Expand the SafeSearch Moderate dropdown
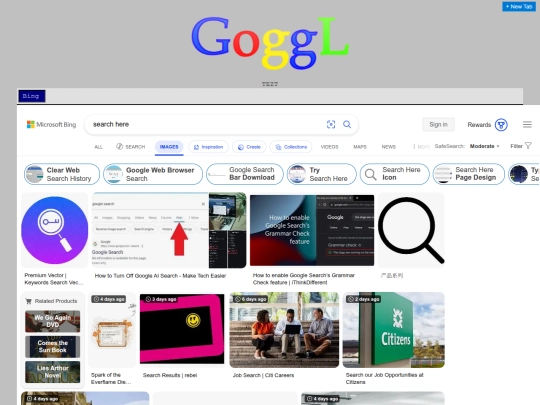540x405 pixels. pos(485,146)
